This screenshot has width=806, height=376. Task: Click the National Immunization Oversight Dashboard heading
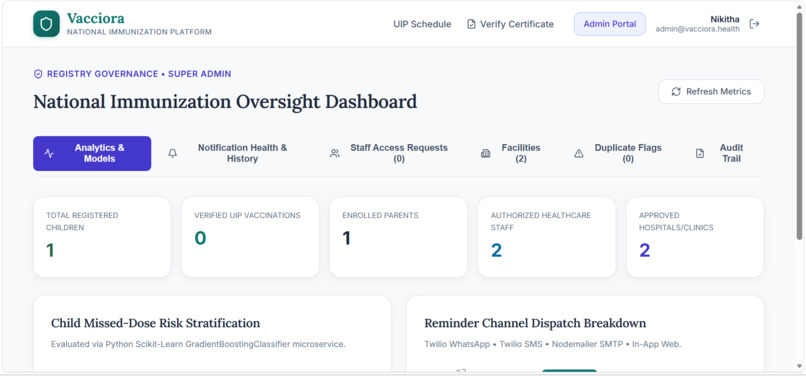[225, 101]
